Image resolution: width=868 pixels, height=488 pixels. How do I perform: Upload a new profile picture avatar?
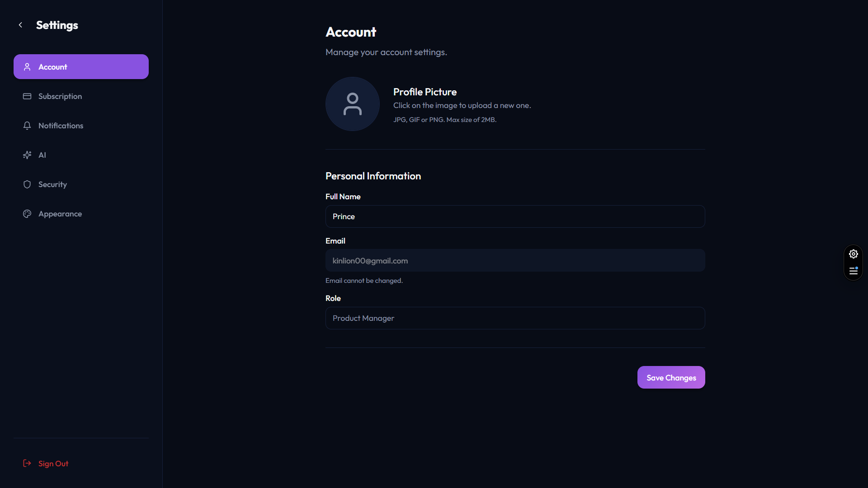click(352, 104)
